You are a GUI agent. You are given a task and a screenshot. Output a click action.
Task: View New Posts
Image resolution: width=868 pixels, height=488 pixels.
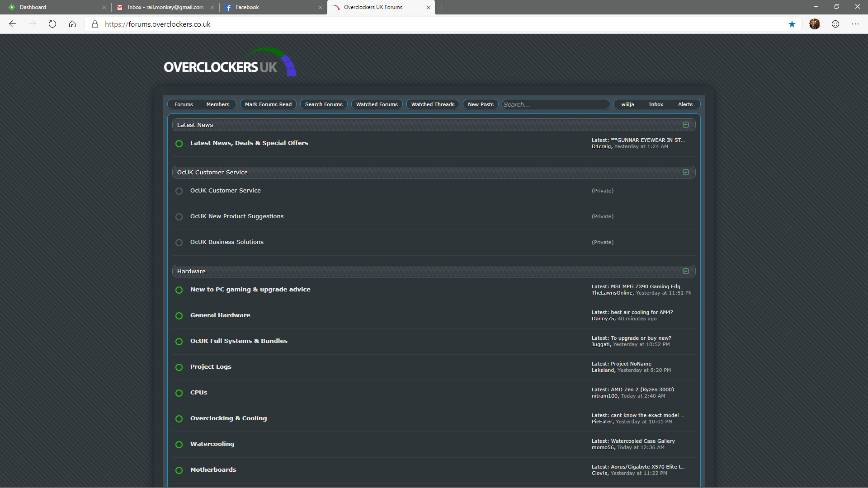click(481, 104)
